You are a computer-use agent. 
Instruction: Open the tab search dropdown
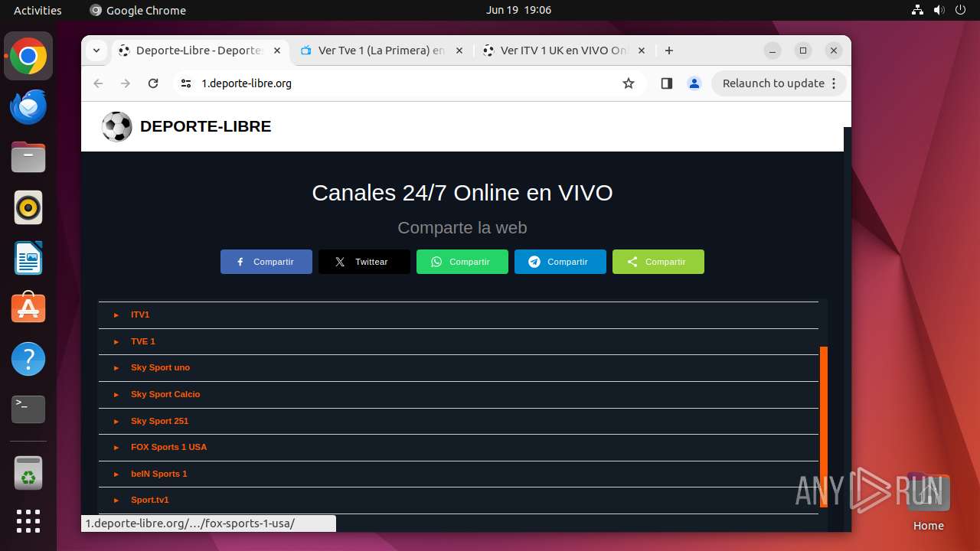pyautogui.click(x=96, y=51)
